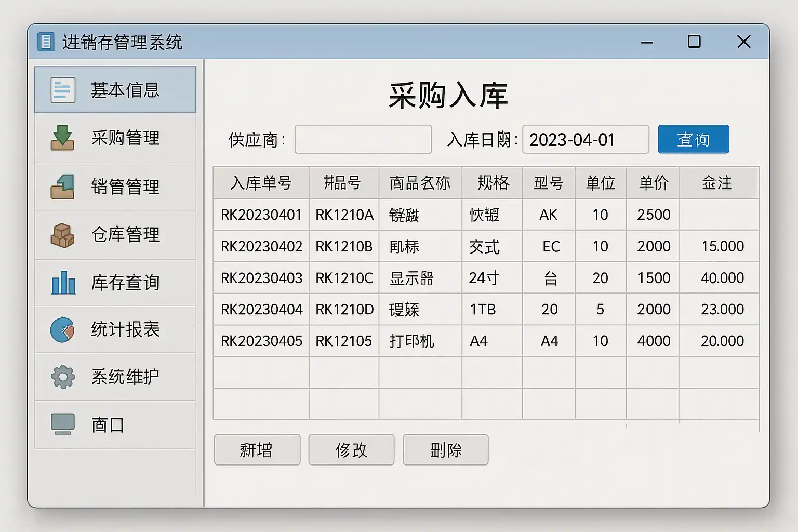This screenshot has width=798, height=532.
Task: Click the unit price 4000
Action: (x=654, y=341)
